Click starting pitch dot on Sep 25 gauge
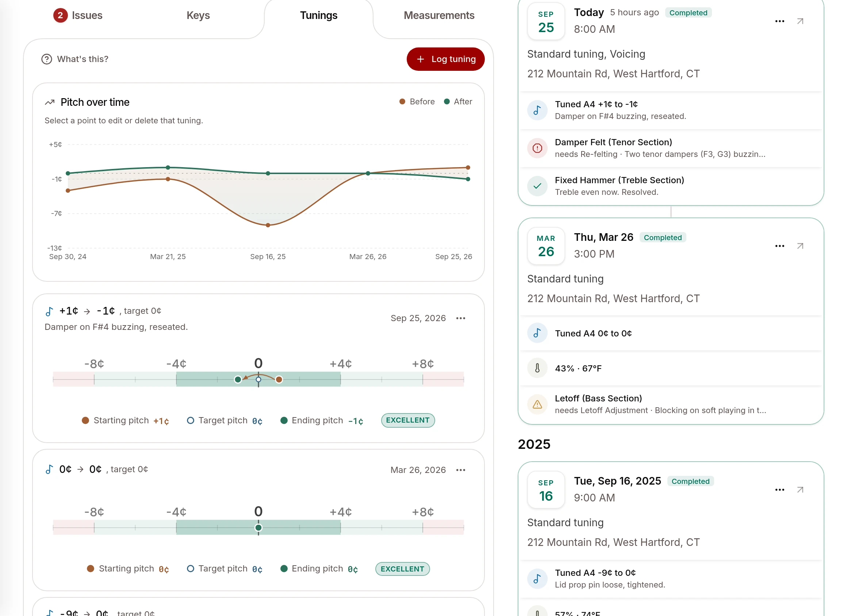 click(279, 380)
